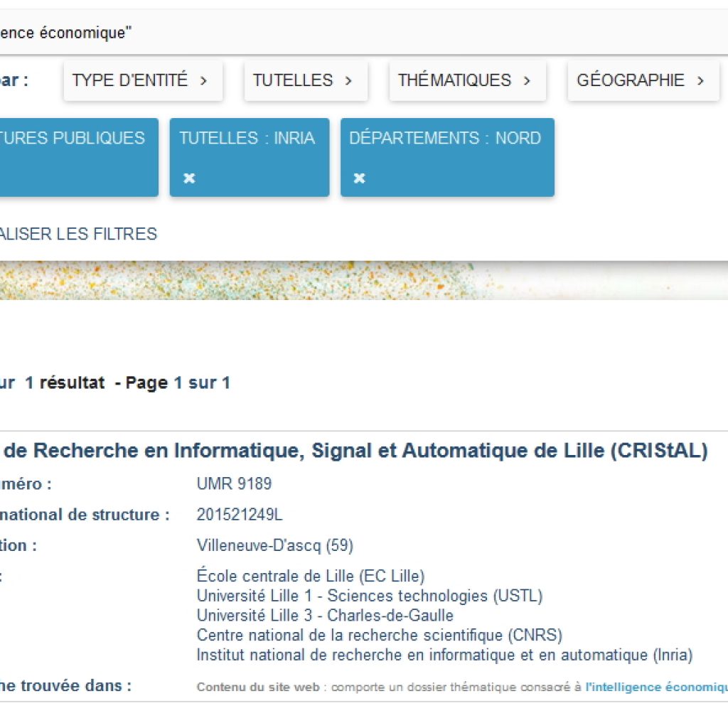Click the 1 résultat count text
The image size is (728, 728).
point(65,382)
